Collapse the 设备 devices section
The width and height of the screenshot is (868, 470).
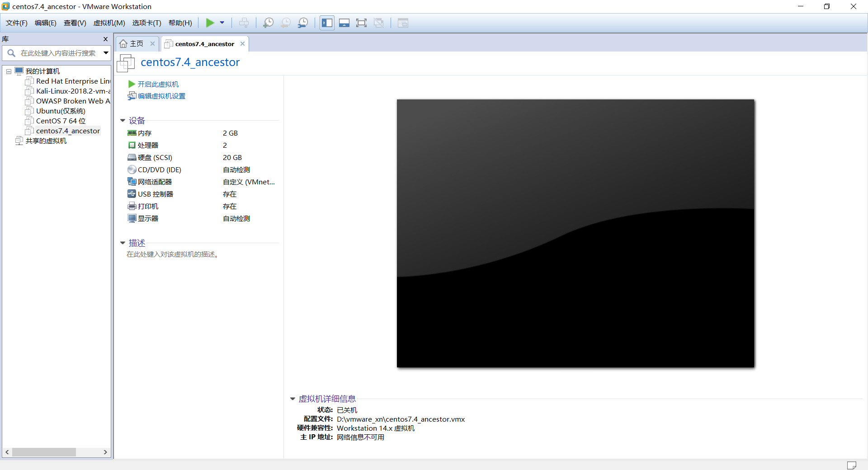(123, 120)
